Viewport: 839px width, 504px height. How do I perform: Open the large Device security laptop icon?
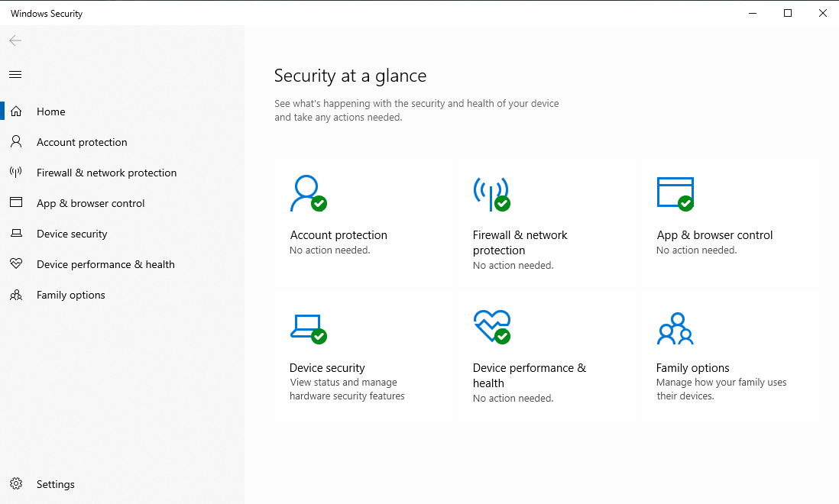coord(308,329)
